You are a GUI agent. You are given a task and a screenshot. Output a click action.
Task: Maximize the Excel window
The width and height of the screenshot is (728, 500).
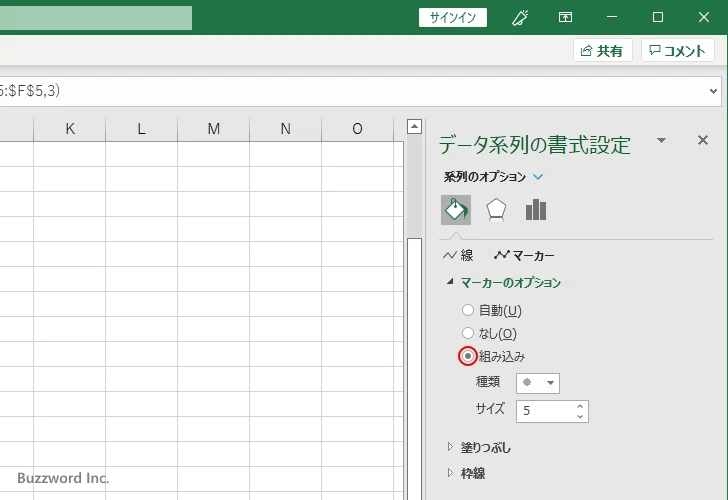[x=657, y=17]
